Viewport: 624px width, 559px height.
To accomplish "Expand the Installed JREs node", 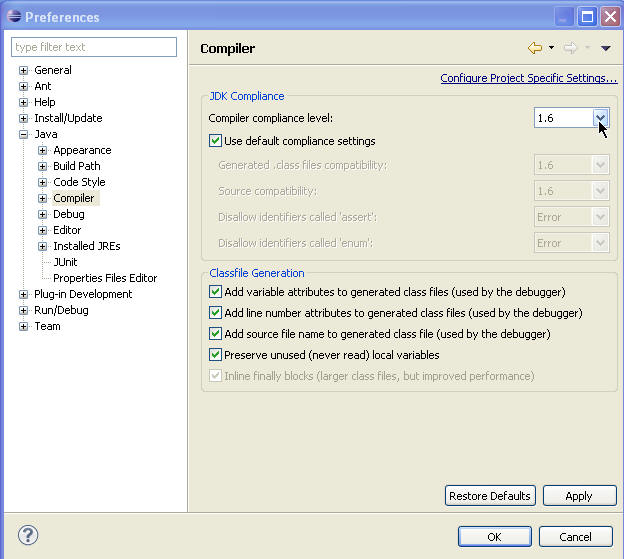I will [43, 246].
